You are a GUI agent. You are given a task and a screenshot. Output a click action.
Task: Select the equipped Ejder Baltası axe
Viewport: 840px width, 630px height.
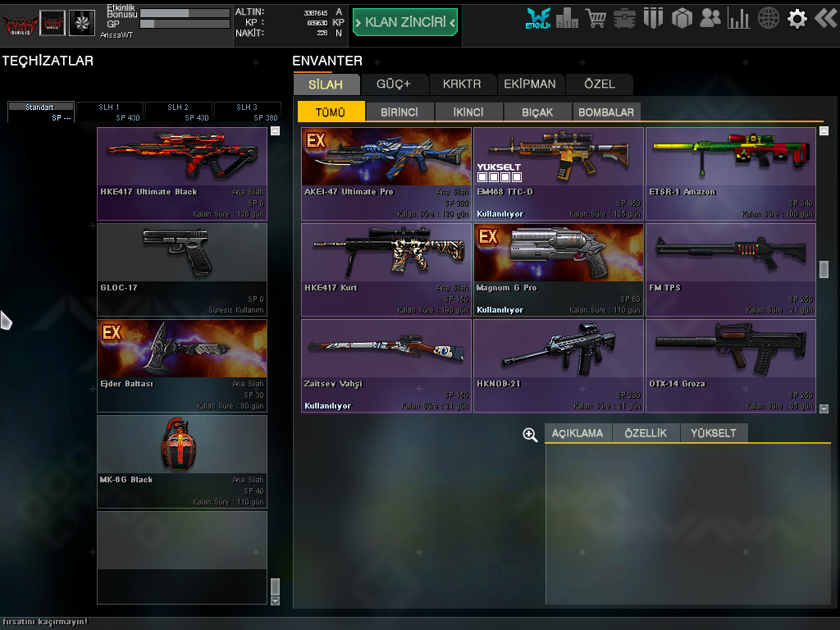pyautogui.click(x=182, y=366)
